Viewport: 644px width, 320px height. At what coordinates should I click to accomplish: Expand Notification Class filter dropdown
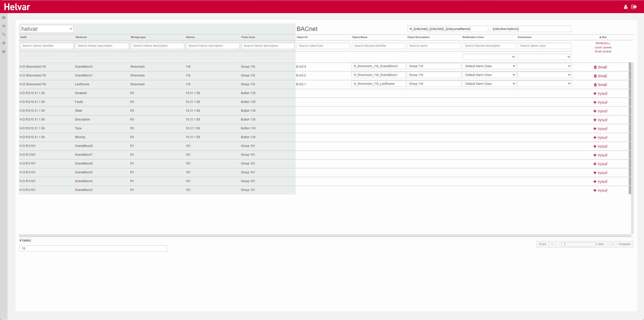(x=489, y=57)
